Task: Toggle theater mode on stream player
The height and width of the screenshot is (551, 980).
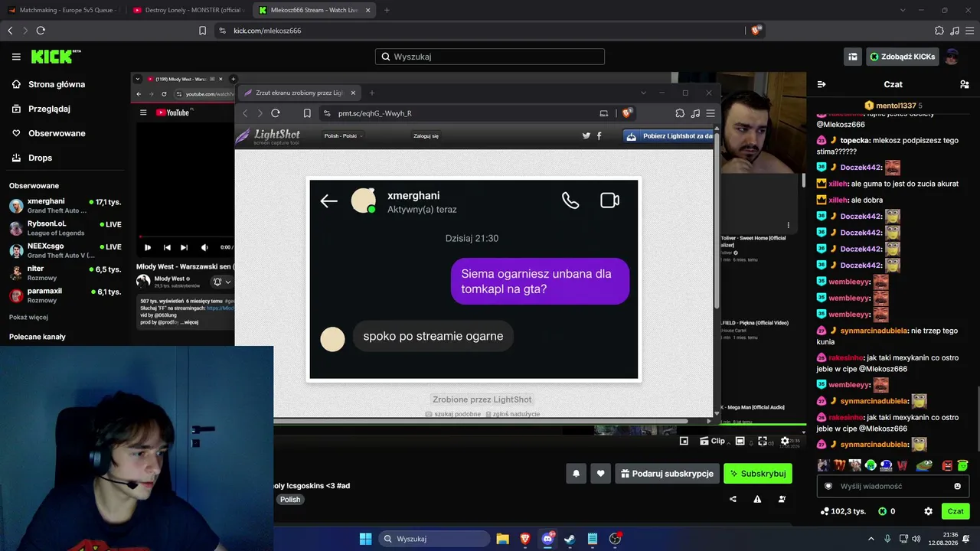Action: pyautogui.click(x=740, y=441)
